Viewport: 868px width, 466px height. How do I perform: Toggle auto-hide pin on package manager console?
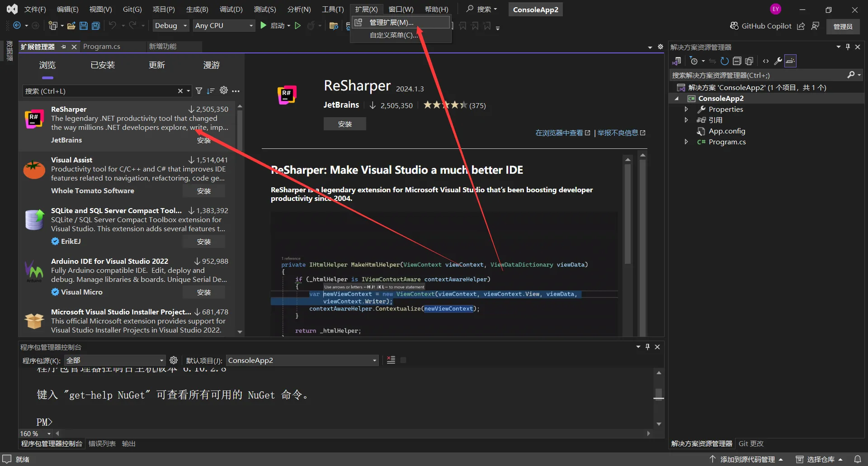coord(647,347)
